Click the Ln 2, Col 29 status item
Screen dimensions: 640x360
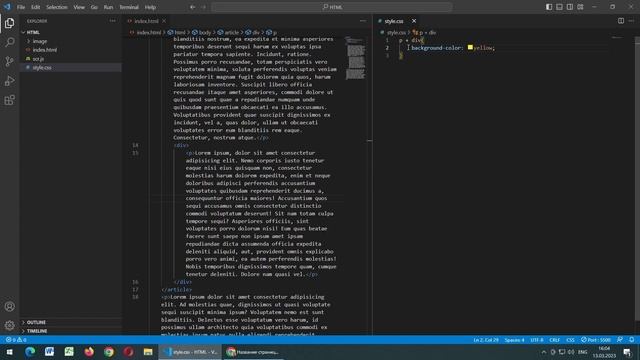click(x=486, y=340)
